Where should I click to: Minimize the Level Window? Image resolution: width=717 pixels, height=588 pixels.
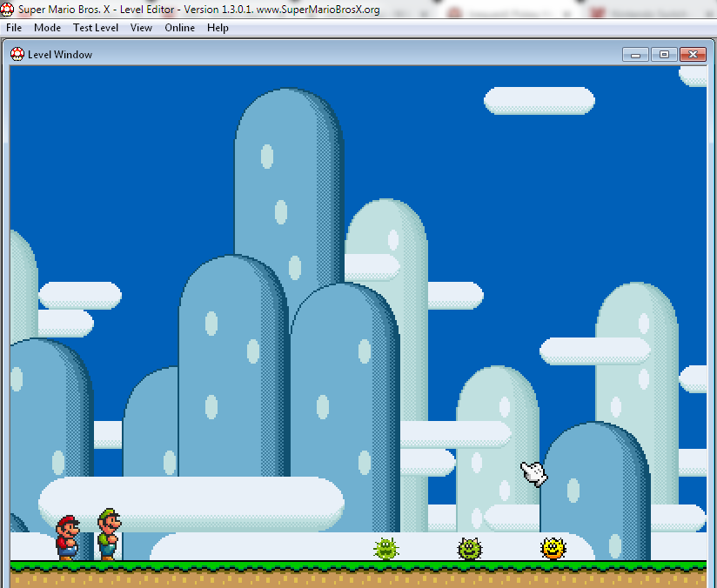[635, 55]
